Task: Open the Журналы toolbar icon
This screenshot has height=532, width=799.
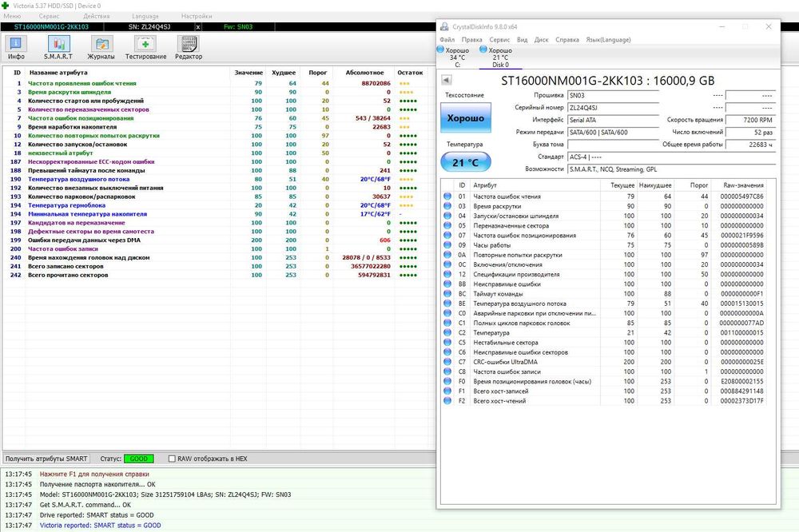Action: click(101, 48)
